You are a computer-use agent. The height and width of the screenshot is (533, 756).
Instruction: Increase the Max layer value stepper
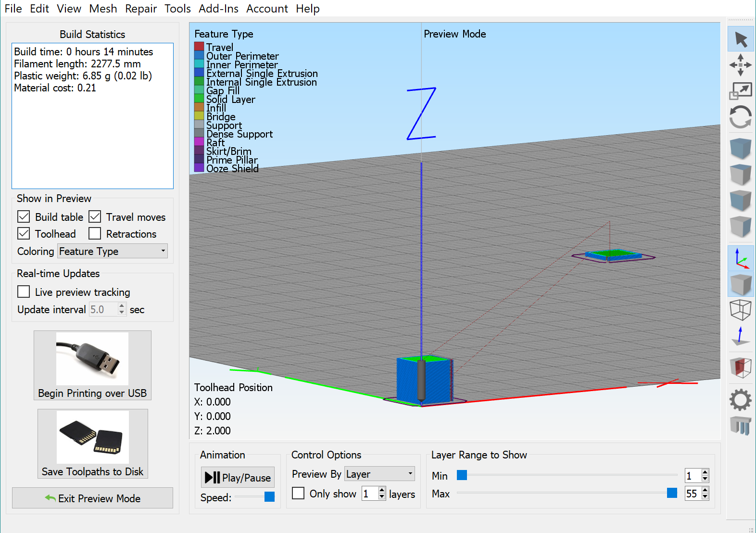tap(705, 490)
